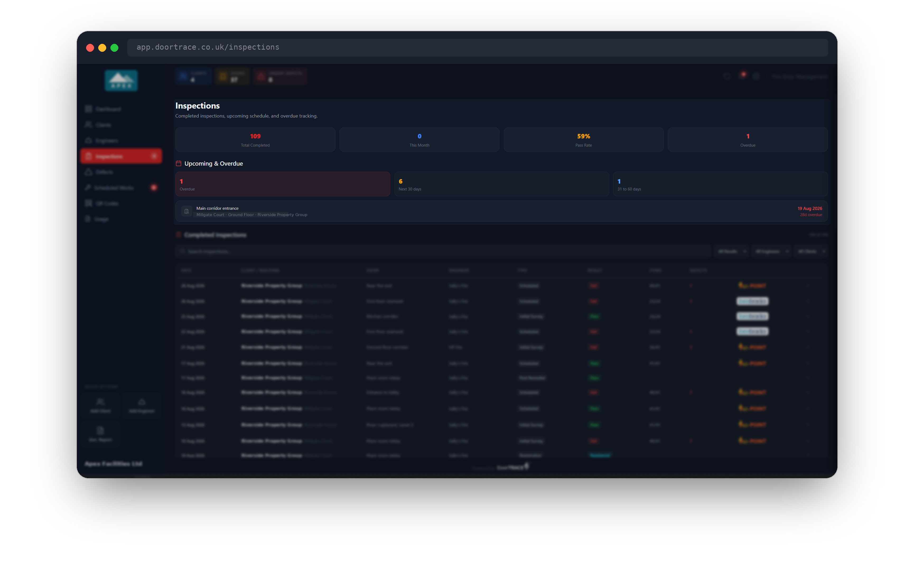Click the Urgent Defects chip in the top bar
Image resolution: width=914 pixels, height=588 pixels.
[281, 76]
